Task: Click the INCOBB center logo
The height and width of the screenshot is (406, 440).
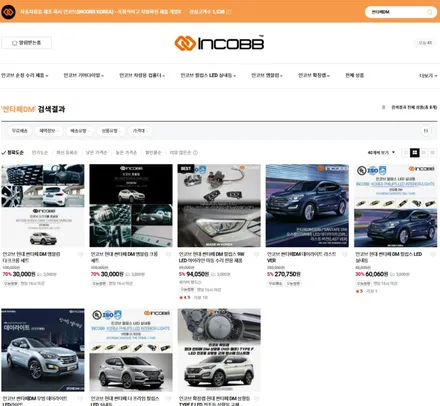Action: pyautogui.click(x=219, y=43)
